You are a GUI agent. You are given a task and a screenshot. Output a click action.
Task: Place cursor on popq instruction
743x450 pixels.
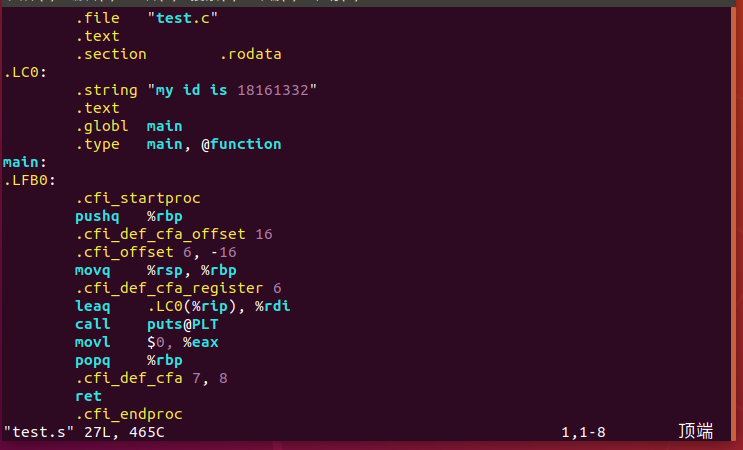[x=93, y=360]
